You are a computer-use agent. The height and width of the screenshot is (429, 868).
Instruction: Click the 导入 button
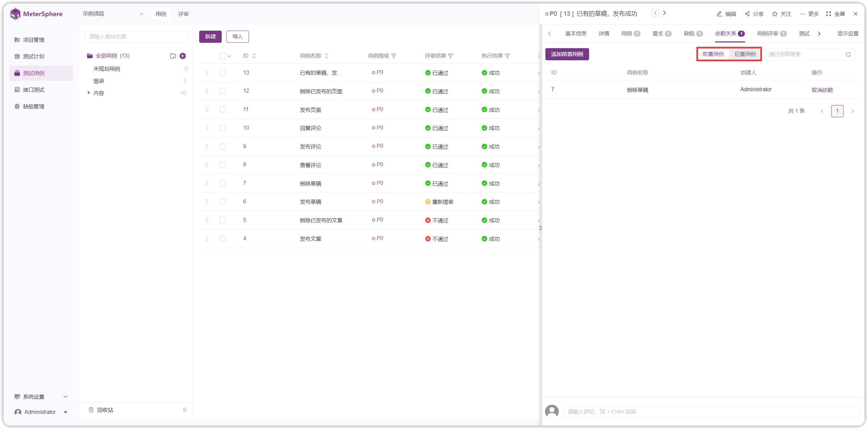(x=238, y=37)
